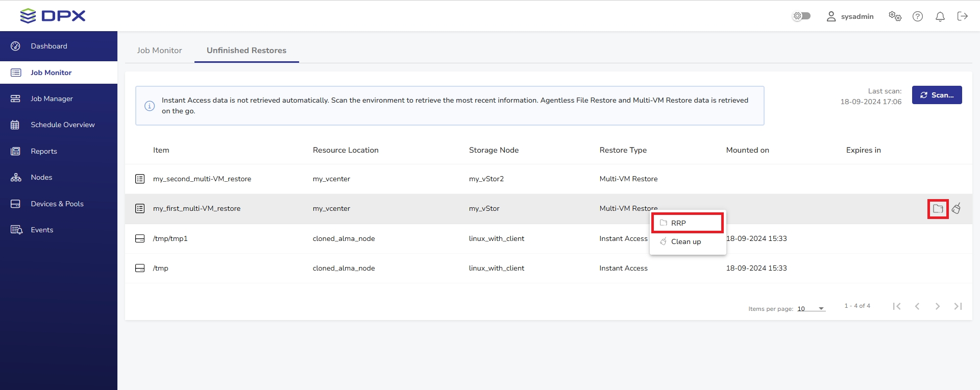Toggle the theme switch in the header
Viewport: 980px width, 390px height.
[801, 16]
